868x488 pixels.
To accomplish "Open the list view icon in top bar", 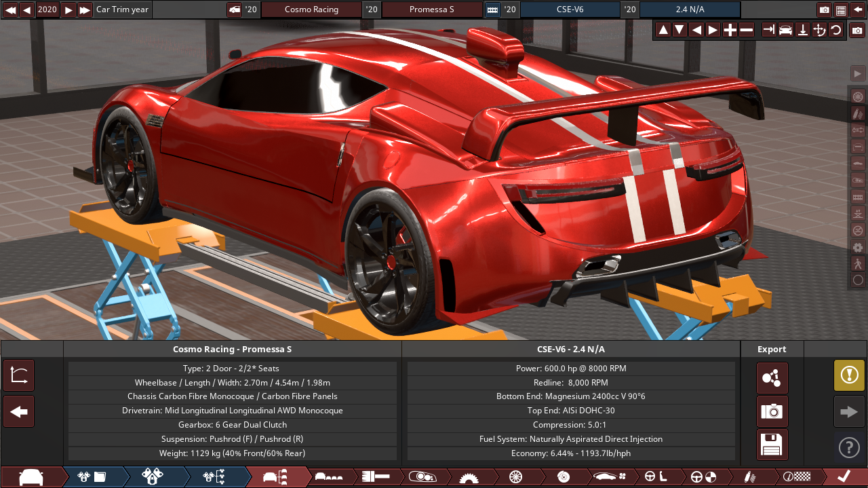I will [841, 10].
